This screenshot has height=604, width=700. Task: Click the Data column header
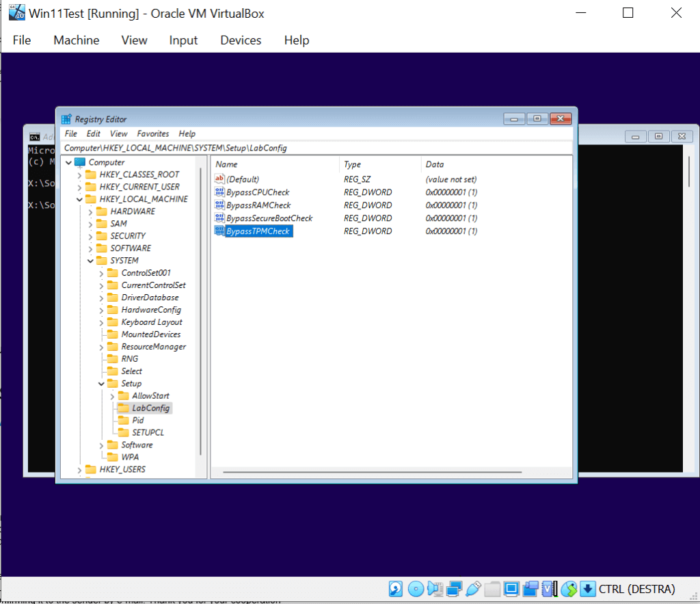pos(496,164)
